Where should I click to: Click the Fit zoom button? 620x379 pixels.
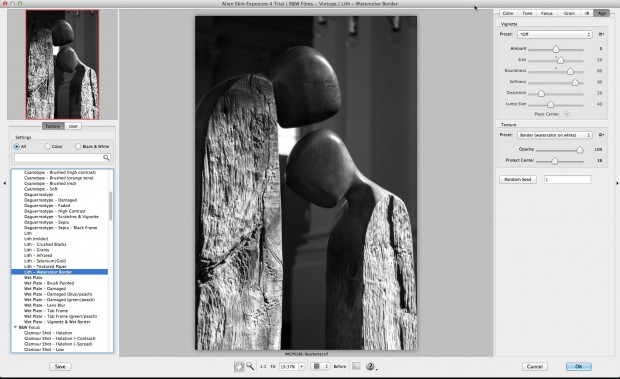coord(273,367)
